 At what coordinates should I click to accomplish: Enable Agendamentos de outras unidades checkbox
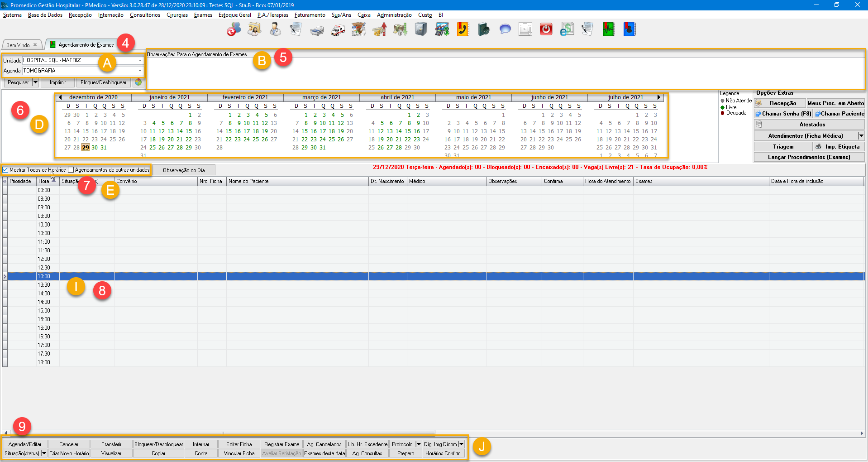pos(71,170)
